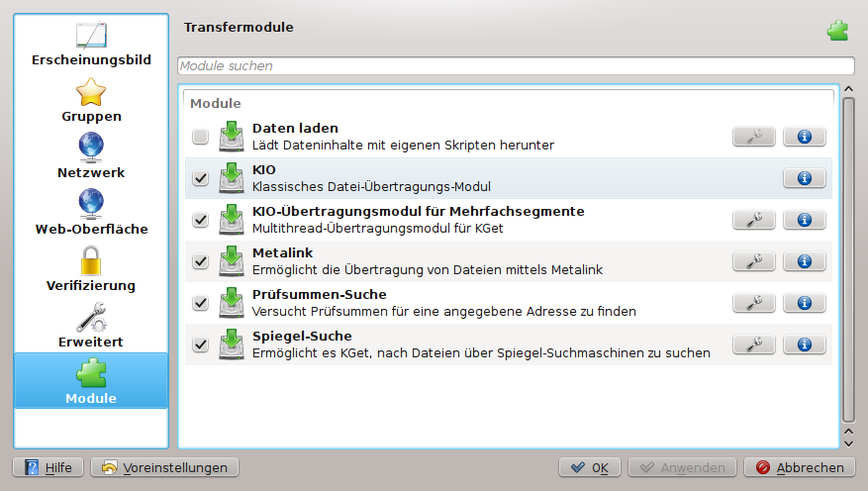Click the module list vertical scrollbar handle

point(848,259)
